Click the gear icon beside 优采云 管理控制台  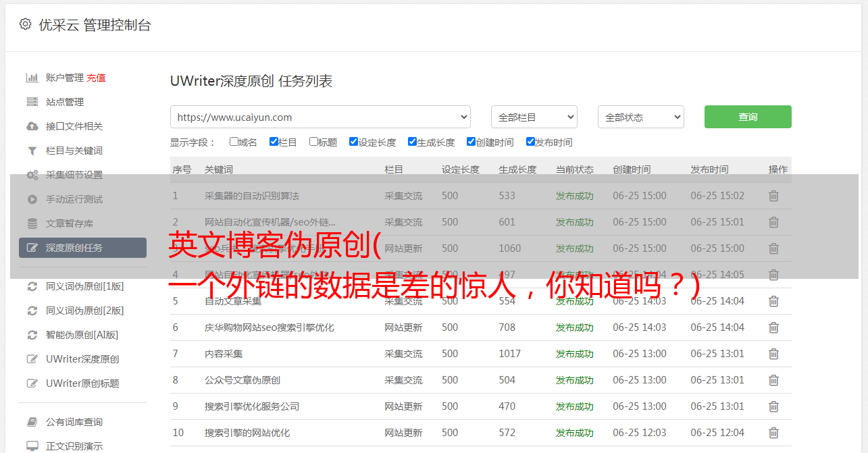pos(25,24)
